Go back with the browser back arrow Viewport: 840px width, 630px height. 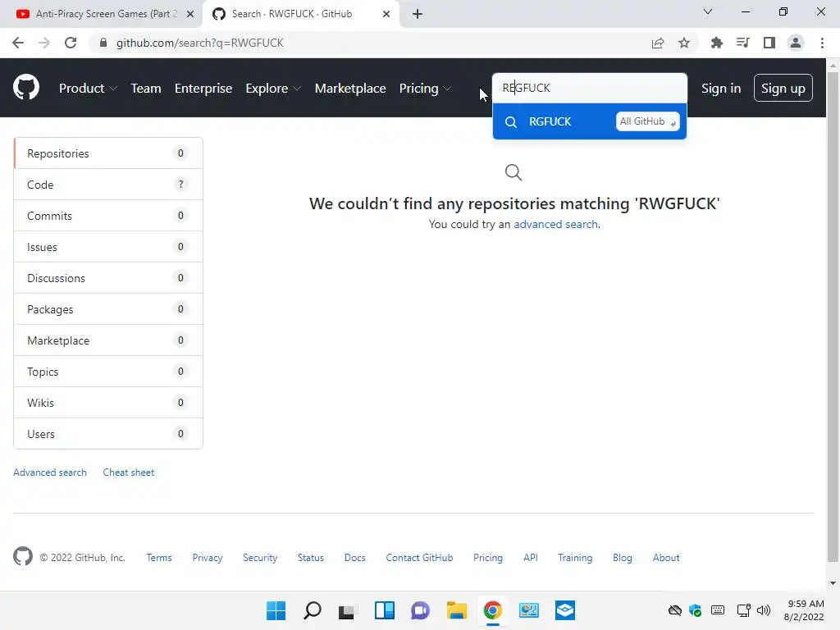click(18, 43)
